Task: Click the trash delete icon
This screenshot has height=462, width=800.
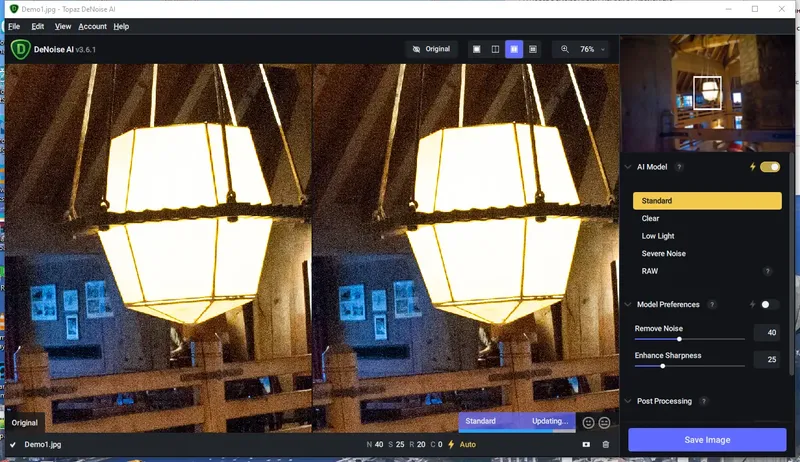Action: 606,445
